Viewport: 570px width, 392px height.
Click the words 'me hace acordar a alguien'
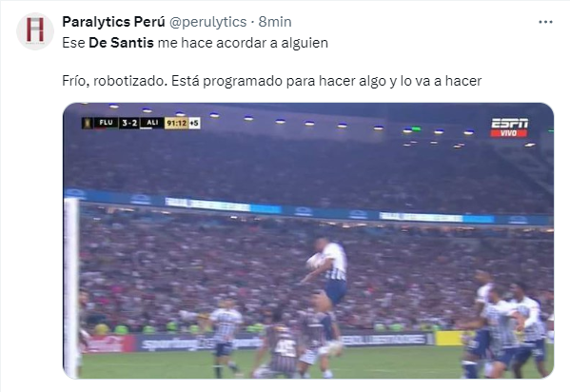pyautogui.click(x=243, y=43)
